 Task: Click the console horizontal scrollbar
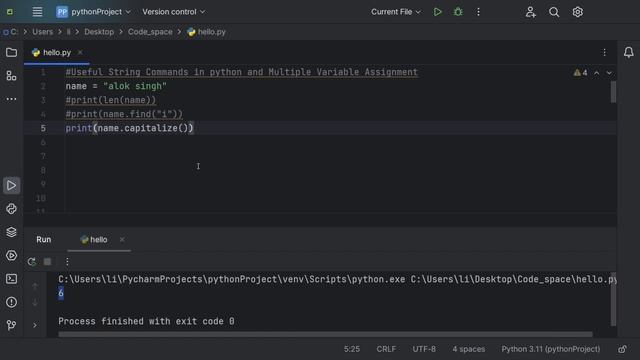325,334
